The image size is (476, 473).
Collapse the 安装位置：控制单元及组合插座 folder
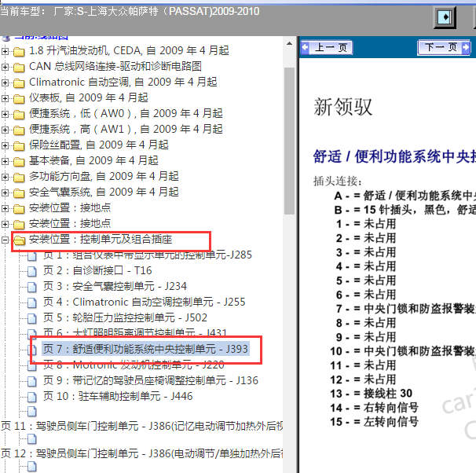coord(5,240)
